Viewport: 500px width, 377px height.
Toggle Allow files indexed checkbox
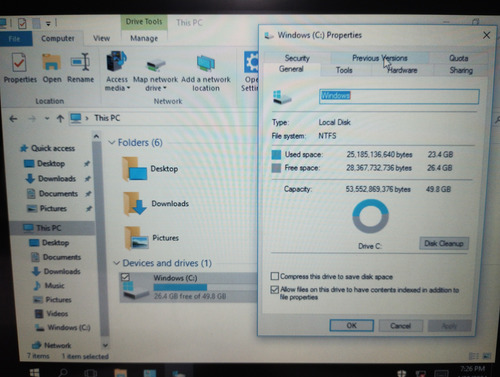(274, 289)
